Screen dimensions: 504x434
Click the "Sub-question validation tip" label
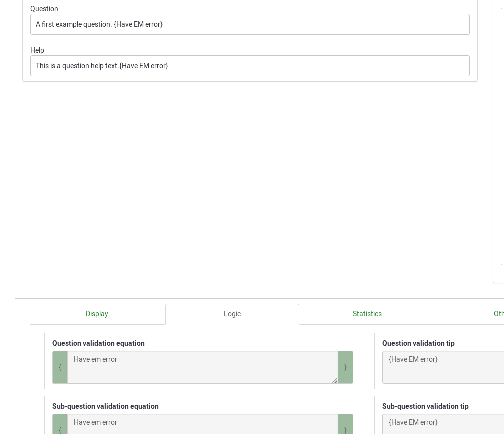tap(425, 406)
